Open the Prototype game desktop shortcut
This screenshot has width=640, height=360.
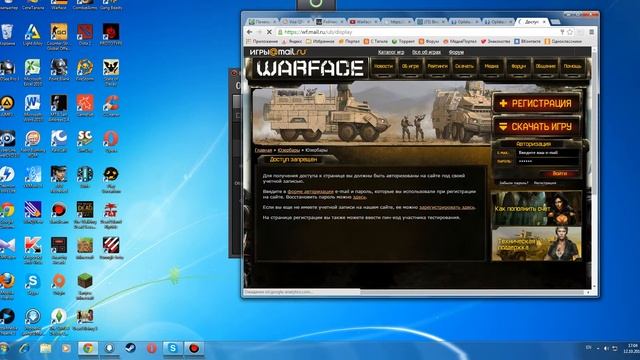click(111, 34)
